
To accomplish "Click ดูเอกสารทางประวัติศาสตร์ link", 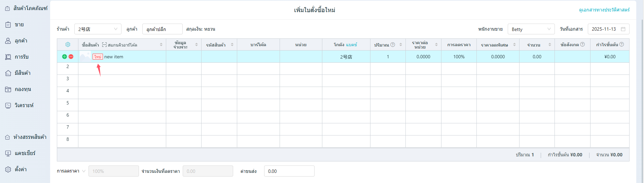I will point(604,10).
